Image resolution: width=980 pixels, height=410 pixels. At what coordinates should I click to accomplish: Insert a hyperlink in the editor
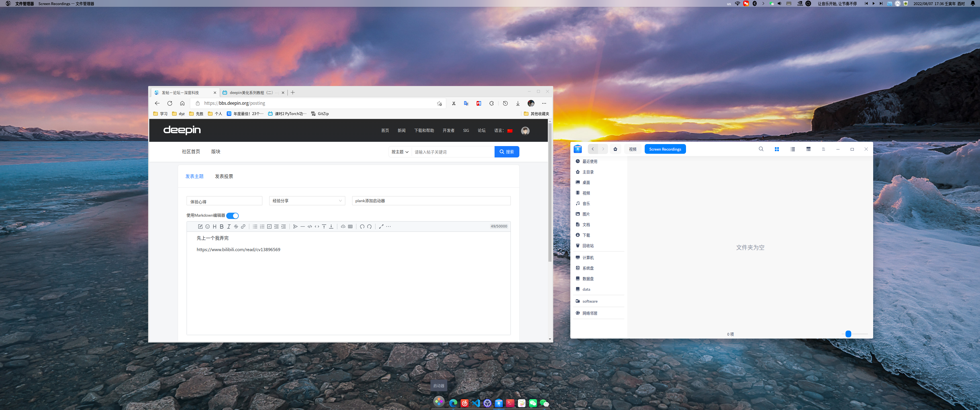click(x=243, y=227)
